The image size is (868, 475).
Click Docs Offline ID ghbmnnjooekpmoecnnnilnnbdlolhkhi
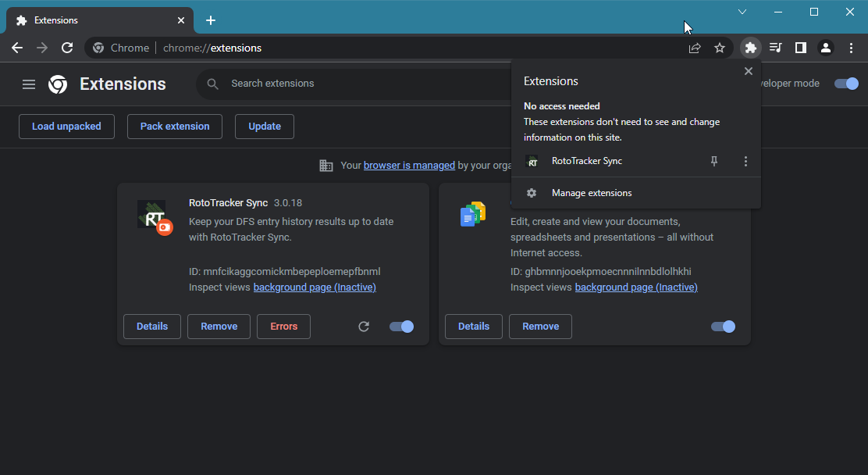point(600,272)
